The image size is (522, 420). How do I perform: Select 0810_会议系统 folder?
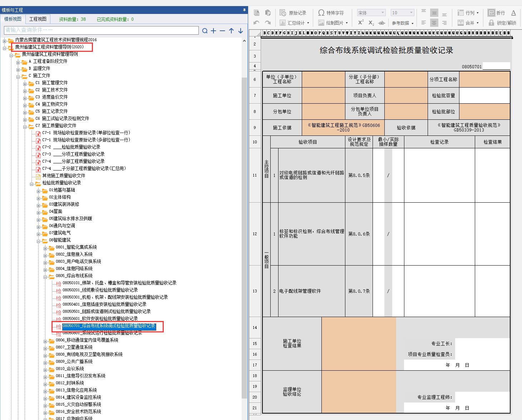70,369
